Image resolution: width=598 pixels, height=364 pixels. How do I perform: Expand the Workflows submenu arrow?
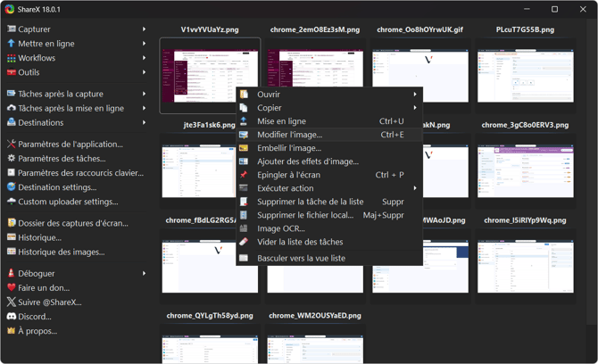pos(144,58)
